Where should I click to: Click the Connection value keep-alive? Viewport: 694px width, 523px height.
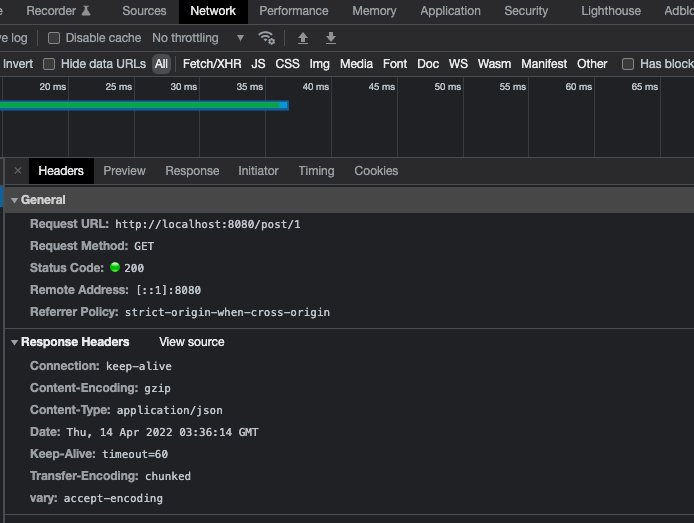pos(139,366)
